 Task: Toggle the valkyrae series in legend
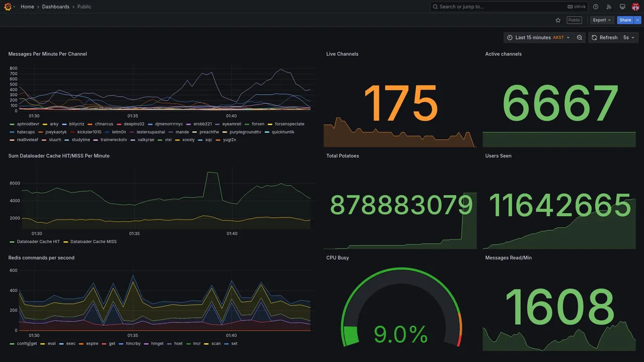[x=146, y=140]
